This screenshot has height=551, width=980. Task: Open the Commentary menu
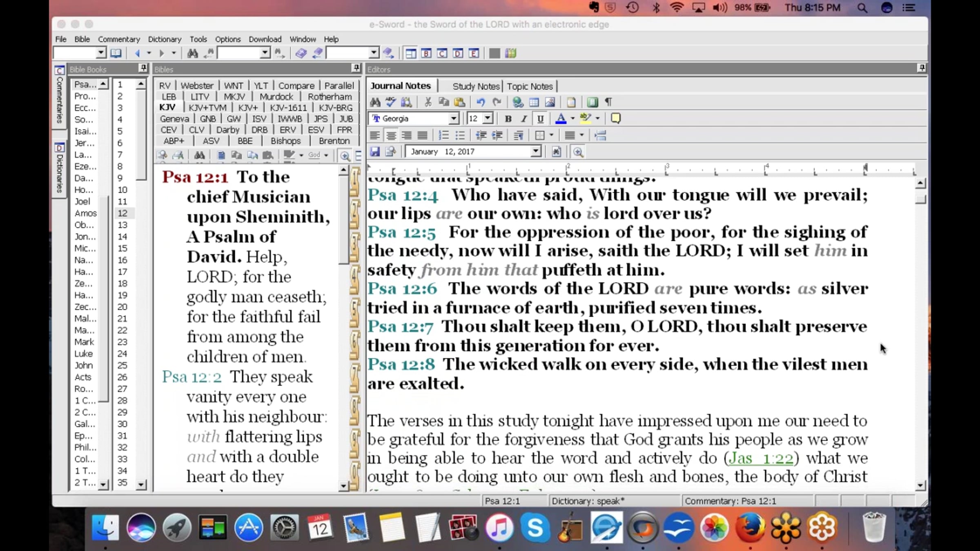(x=119, y=39)
